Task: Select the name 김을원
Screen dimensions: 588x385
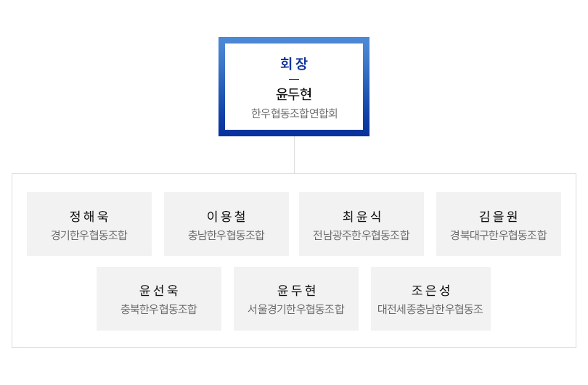Action: (x=499, y=216)
